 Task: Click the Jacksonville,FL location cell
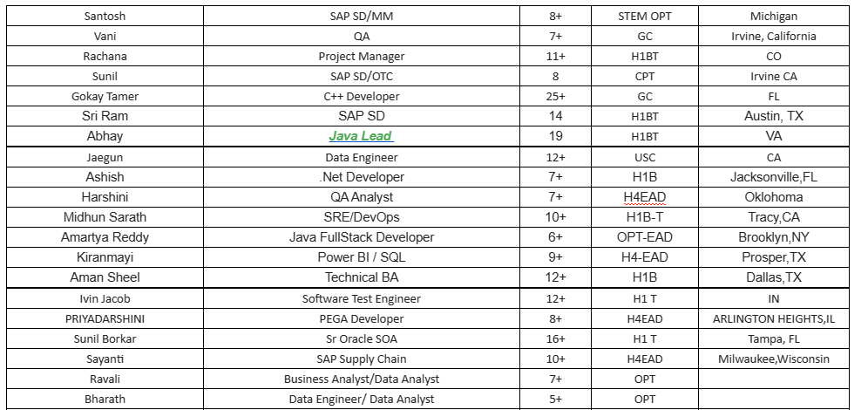point(773,177)
